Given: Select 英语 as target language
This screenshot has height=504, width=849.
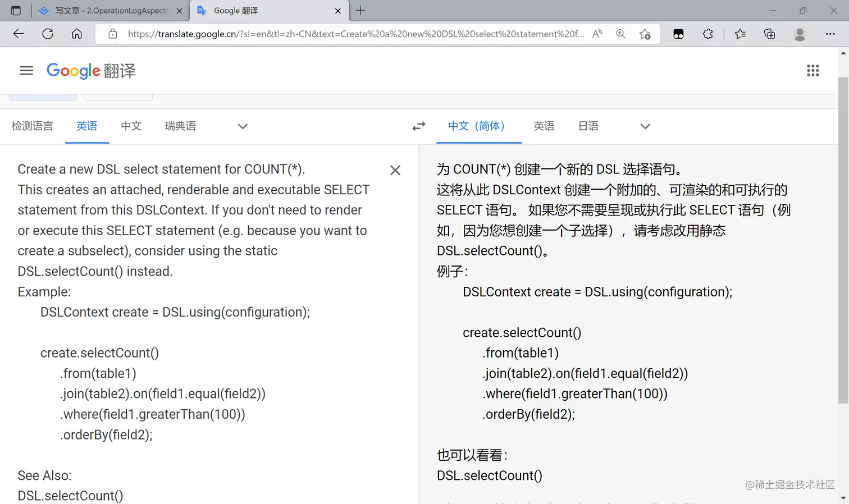Looking at the screenshot, I should tap(544, 126).
